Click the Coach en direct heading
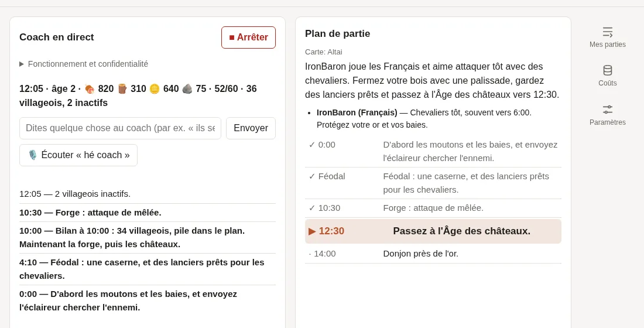This screenshot has height=328, width=644. click(x=57, y=37)
